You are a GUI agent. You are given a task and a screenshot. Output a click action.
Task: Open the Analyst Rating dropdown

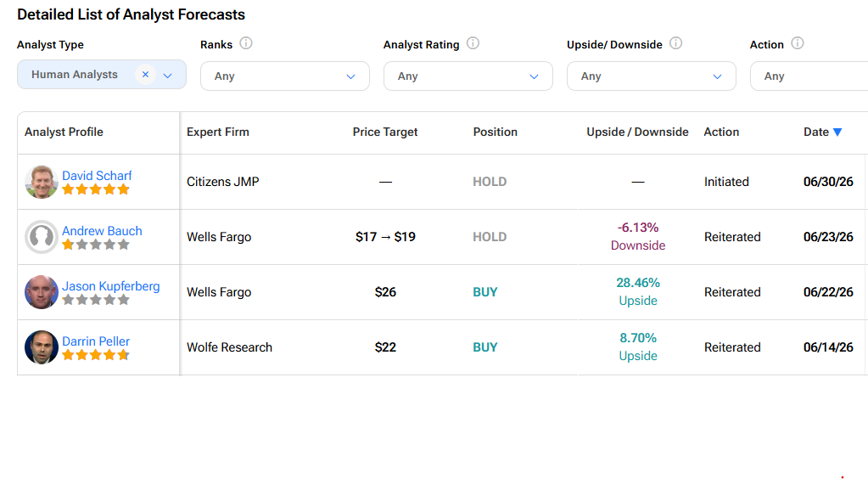pos(468,76)
